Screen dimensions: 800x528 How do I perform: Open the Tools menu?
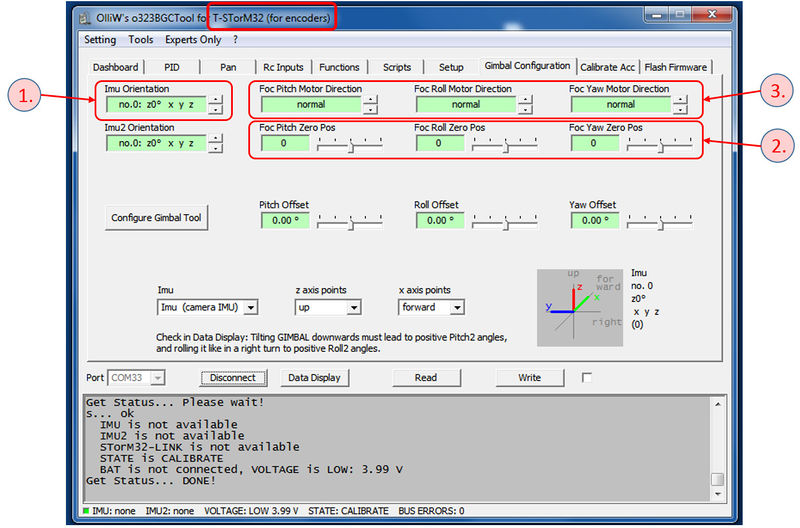[141, 40]
